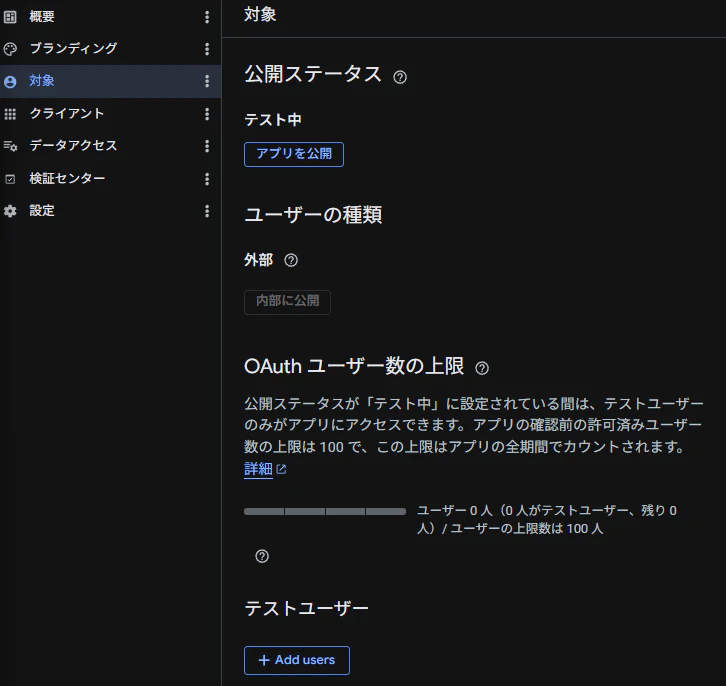Image resolution: width=726 pixels, height=686 pixels.
Task: Click the 公開ステータス heading text
Action: (313, 75)
